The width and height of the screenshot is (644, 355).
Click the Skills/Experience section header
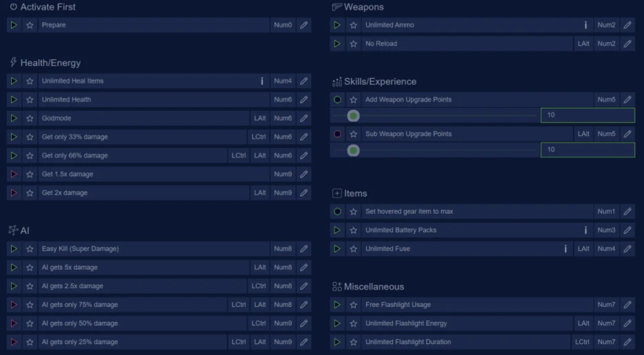pyautogui.click(x=380, y=82)
